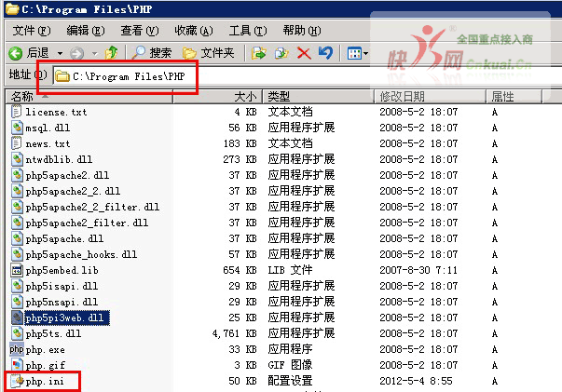Select the php.ini file

pos(45,381)
